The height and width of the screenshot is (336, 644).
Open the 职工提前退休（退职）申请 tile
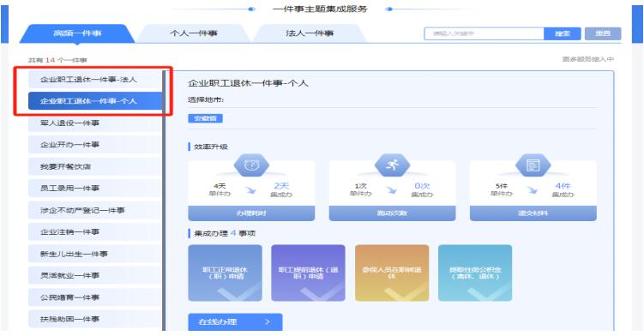click(x=309, y=273)
